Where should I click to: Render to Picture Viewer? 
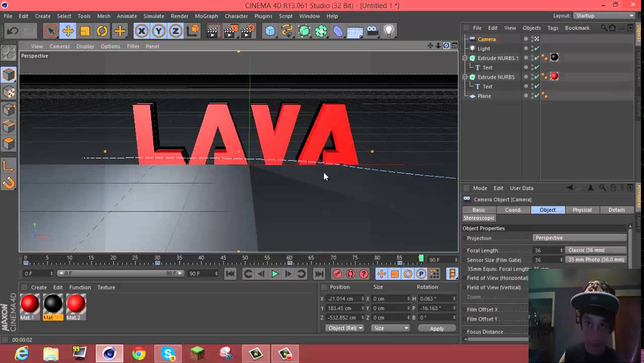230,31
